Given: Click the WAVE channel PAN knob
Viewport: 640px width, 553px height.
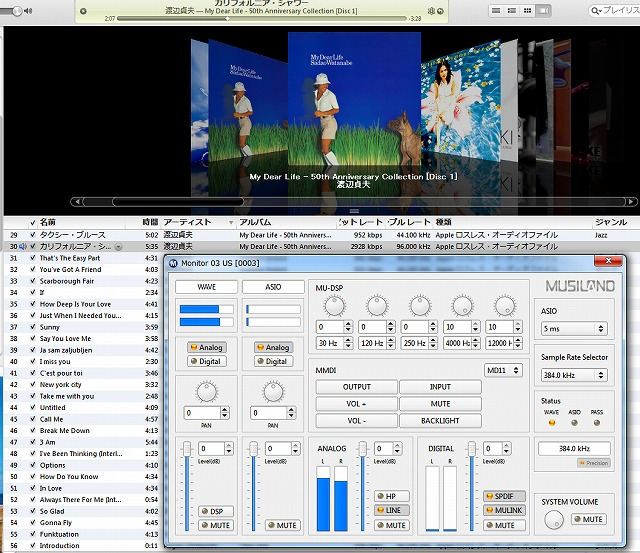Looking at the screenshot, I should pos(207,392).
